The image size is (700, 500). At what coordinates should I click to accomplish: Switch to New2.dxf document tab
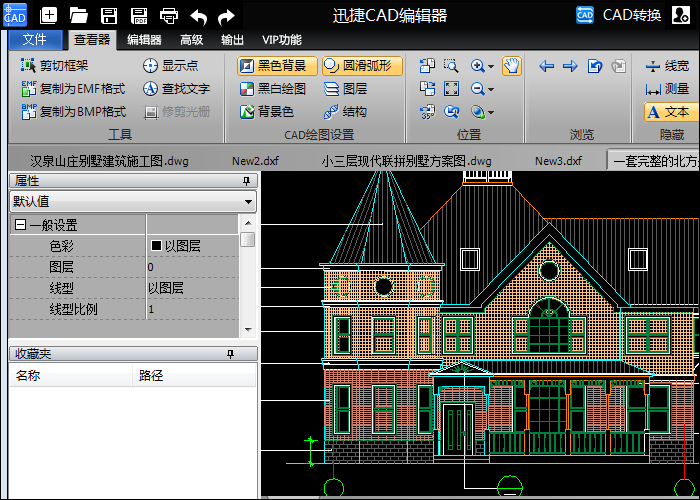[255, 161]
